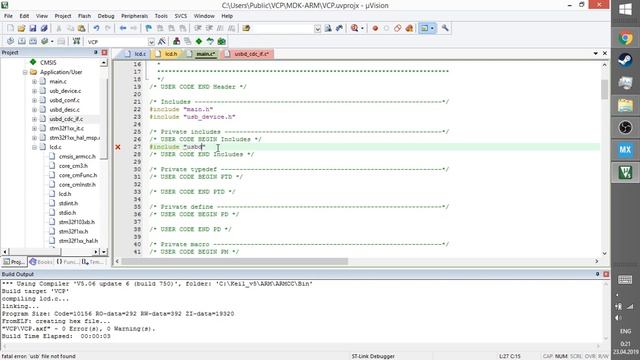Open the find text combo box dropdown
This screenshot has height=360, width=640.
point(317,29)
